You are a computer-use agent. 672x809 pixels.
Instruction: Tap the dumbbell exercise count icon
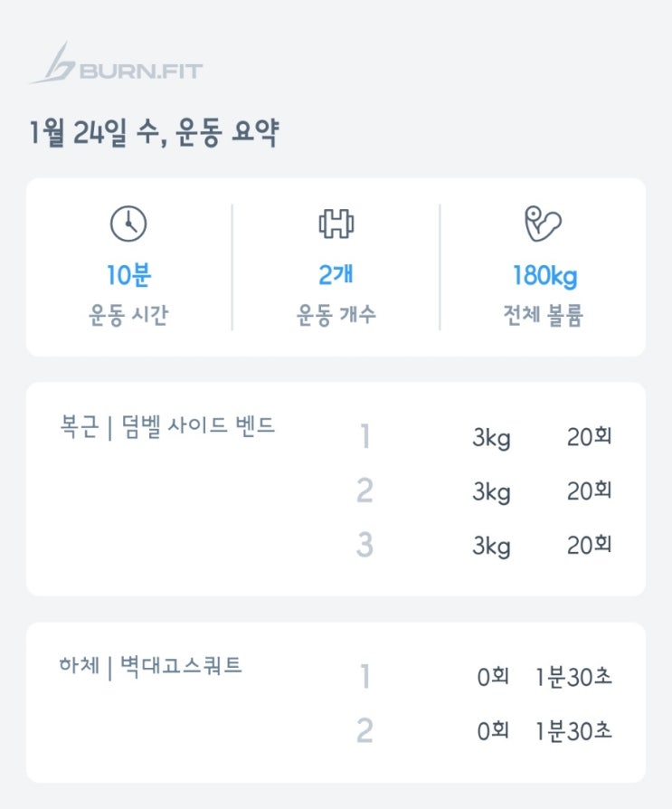pyautogui.click(x=336, y=224)
